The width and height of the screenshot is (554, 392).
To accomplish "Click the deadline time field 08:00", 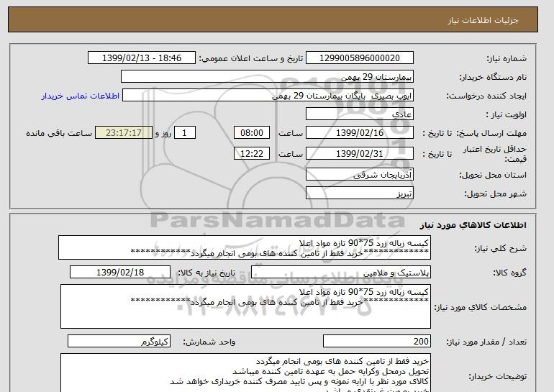I will pos(252,133).
